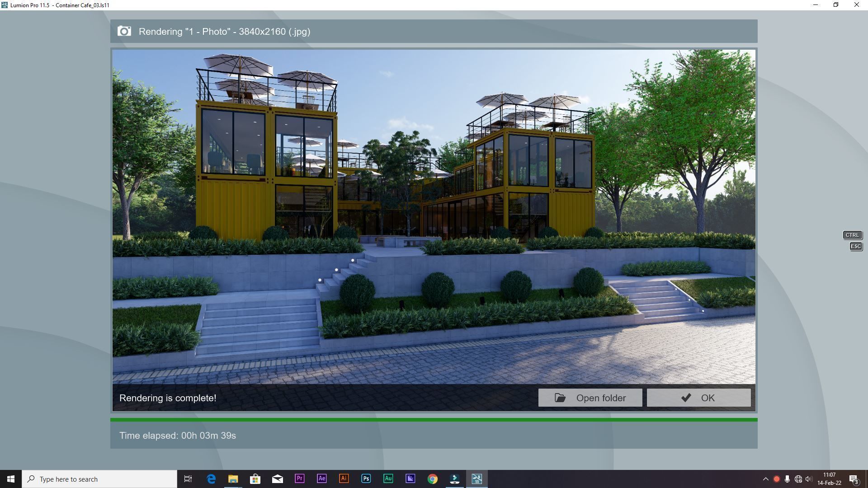Open the Mail app from the taskbar
Viewport: 868px width, 488px height.
[x=278, y=479]
